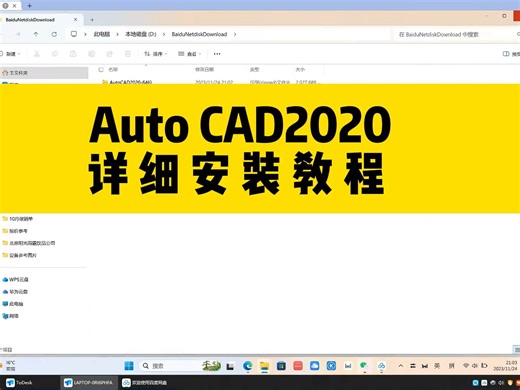The height and width of the screenshot is (390, 520).
Task: Add a new File Explorer tab
Action: [92, 20]
